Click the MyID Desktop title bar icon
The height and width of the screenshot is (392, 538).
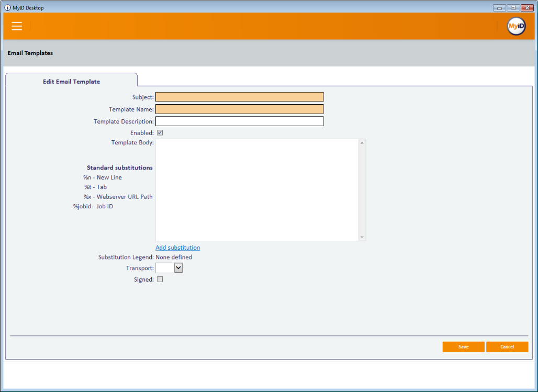7,7
